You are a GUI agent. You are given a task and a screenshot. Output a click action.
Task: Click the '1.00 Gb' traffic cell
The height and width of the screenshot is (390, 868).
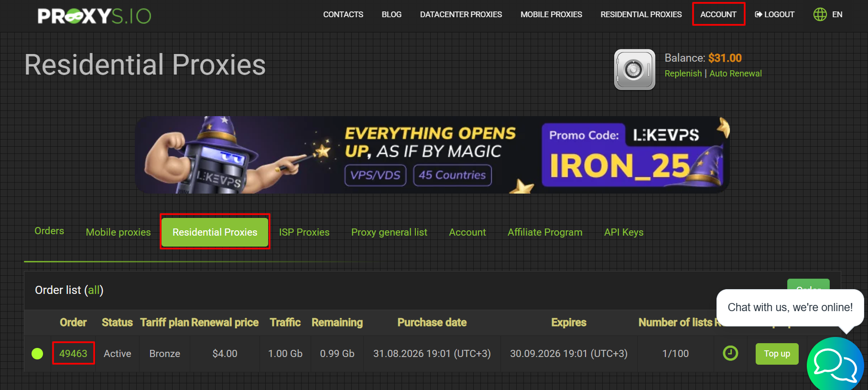pos(285,354)
